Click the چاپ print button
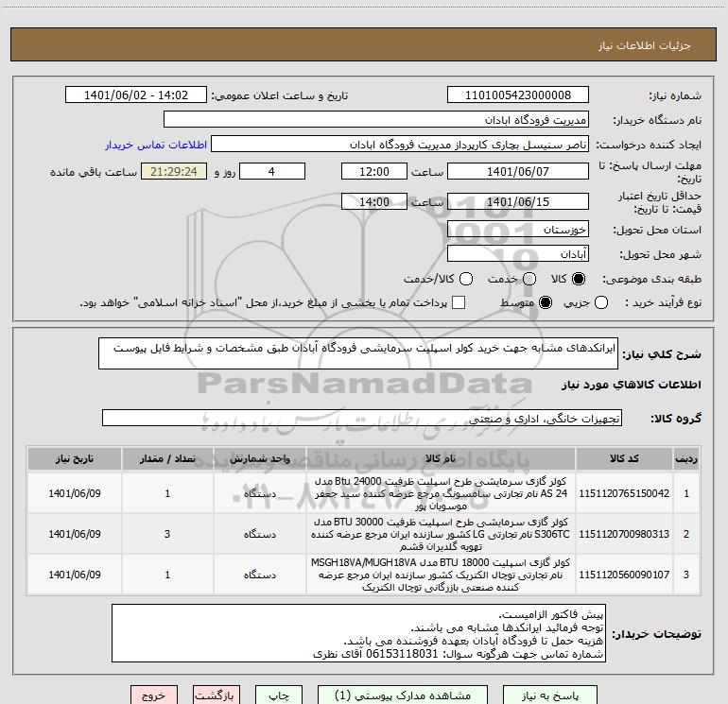Viewport: 728px width, 704px height. (x=279, y=695)
